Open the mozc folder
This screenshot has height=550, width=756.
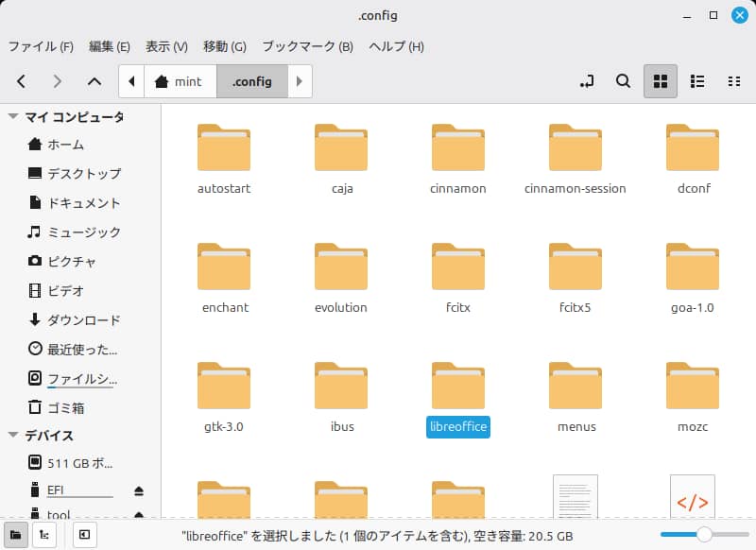693,386
